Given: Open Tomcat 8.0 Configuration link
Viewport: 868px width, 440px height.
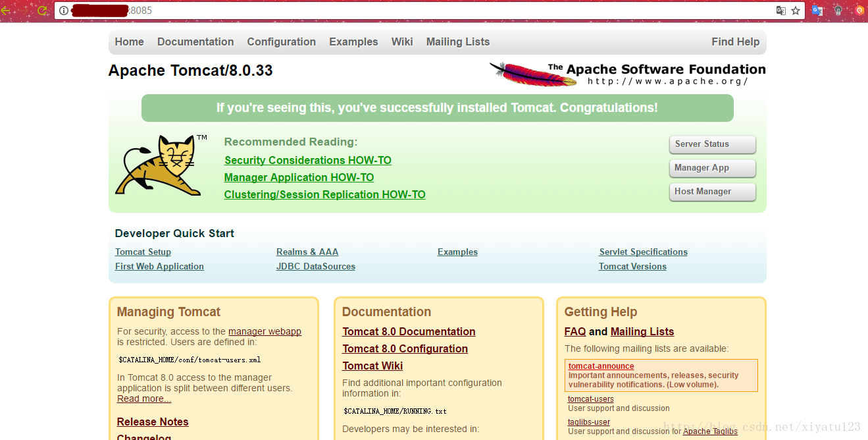Looking at the screenshot, I should point(405,348).
